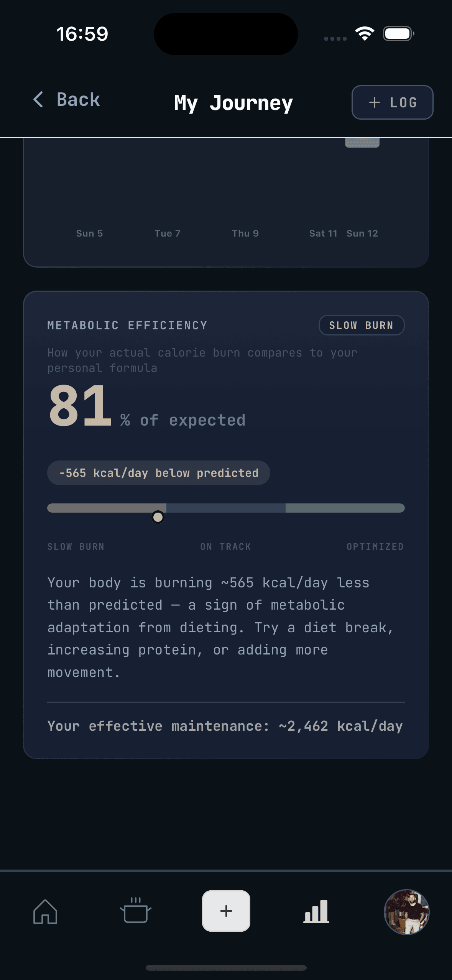Viewport: 452px width, 980px height.
Task: Open the bar chart stats tab
Action: pos(316,911)
